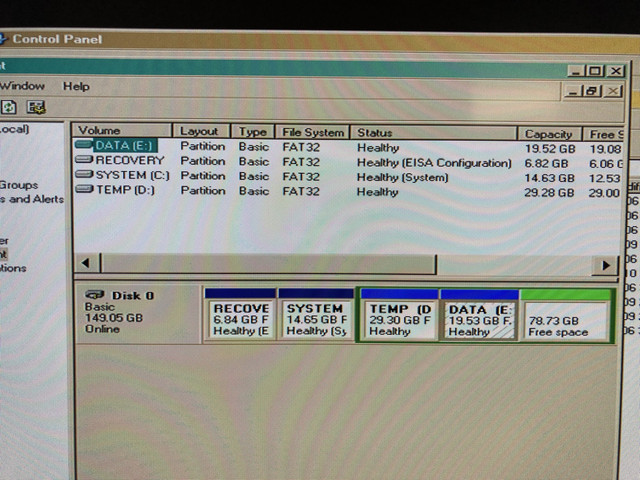640x480 pixels.
Task: Select the 78.73 GB Free space block
Action: [x=566, y=316]
